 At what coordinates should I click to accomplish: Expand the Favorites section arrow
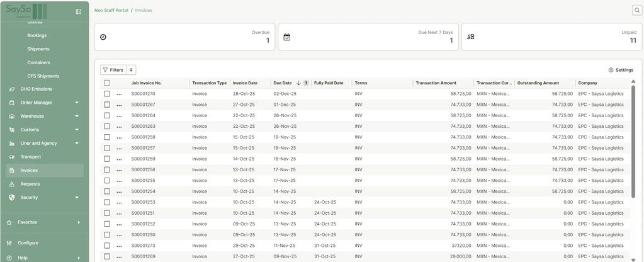(x=79, y=222)
